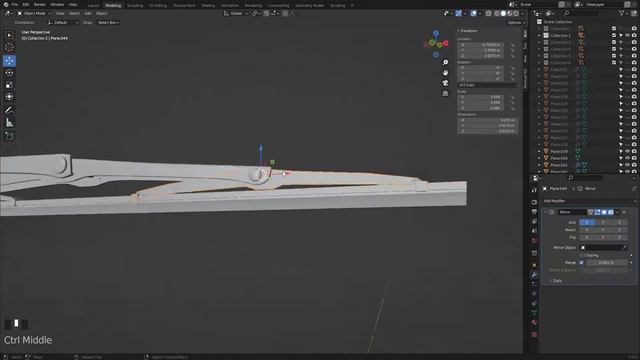640x360 pixels.
Task: Open the Output properties tab icon
Action: pos(534,212)
